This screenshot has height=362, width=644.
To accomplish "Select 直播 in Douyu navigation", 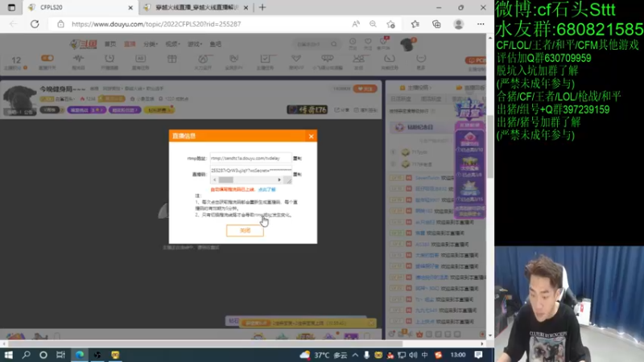I will point(130,44).
